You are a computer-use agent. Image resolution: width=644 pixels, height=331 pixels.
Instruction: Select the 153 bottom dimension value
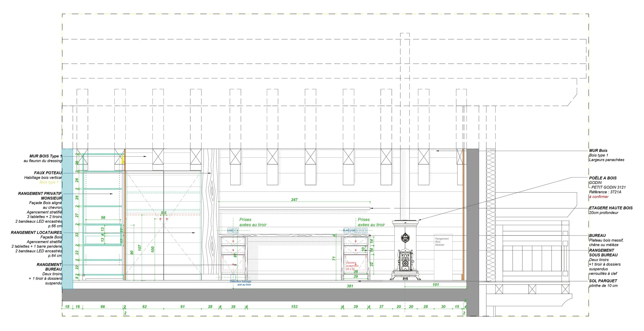(x=294, y=307)
